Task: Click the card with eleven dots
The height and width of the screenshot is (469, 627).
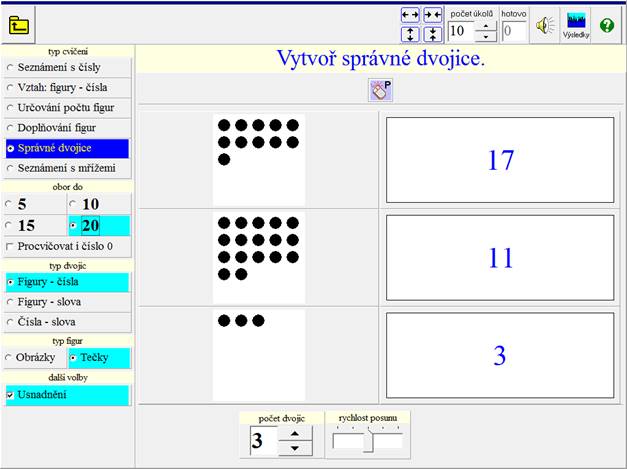Action: click(x=259, y=160)
